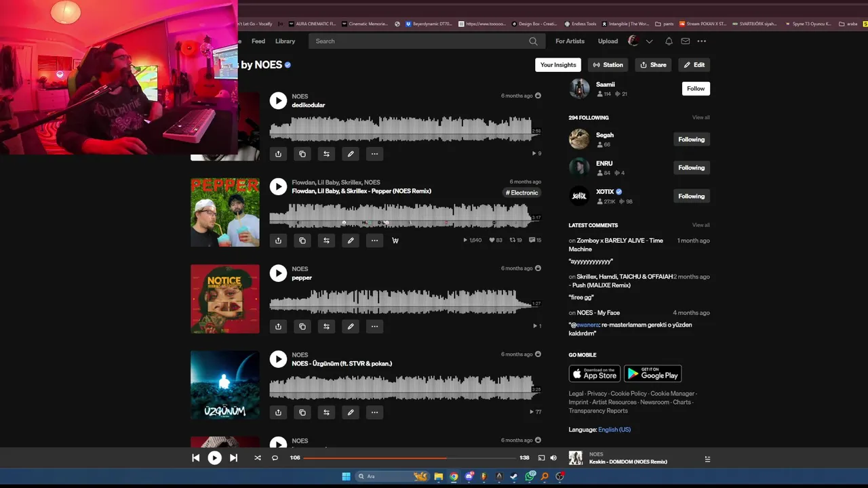Toggle Following for XOTIX
Image resolution: width=868 pixels, height=488 pixels.
691,197
